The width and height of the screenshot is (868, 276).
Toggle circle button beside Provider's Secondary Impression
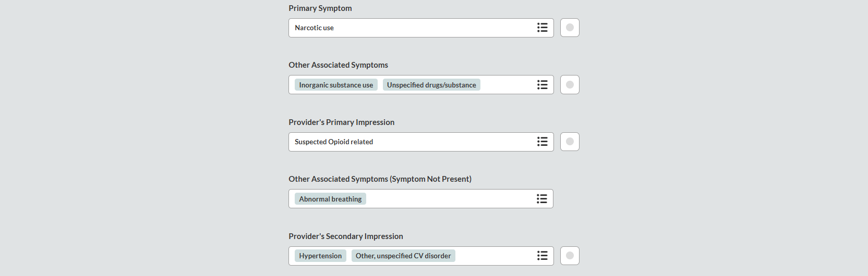tap(570, 256)
